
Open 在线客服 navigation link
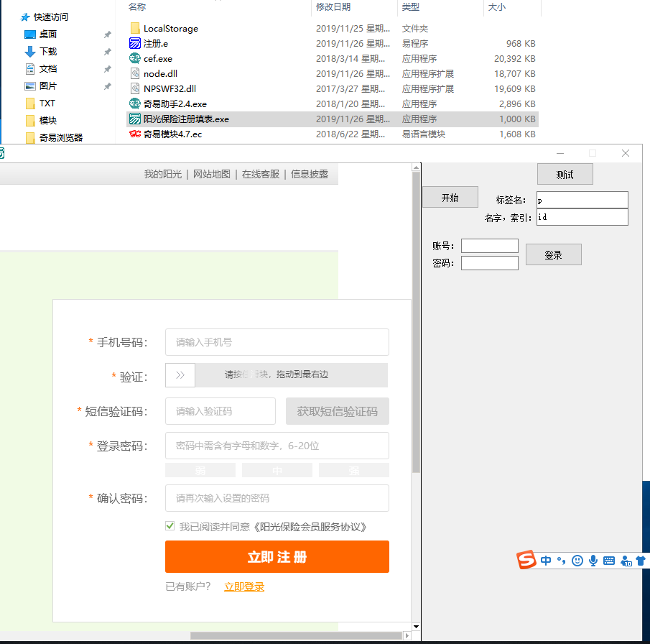point(261,174)
